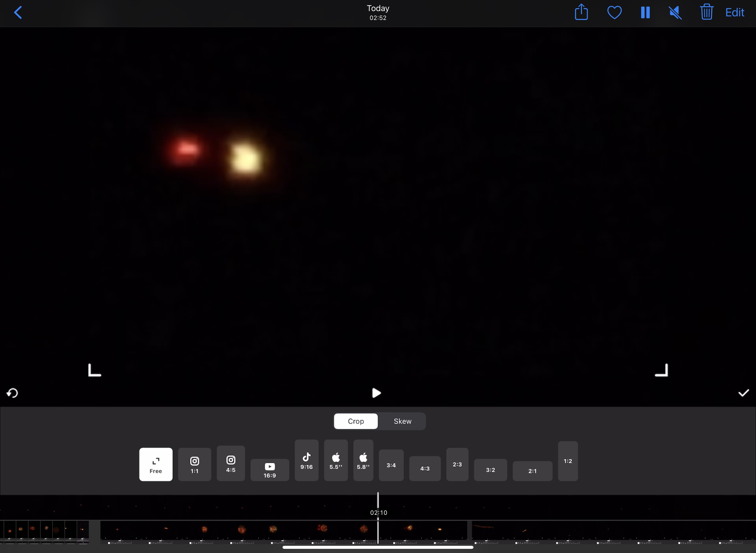Choose the 2:1 aspect ratio button

click(x=532, y=471)
